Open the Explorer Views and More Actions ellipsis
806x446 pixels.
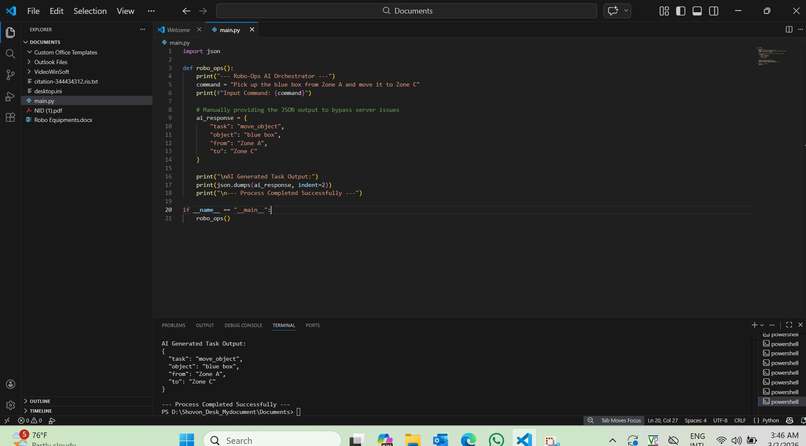click(x=142, y=29)
